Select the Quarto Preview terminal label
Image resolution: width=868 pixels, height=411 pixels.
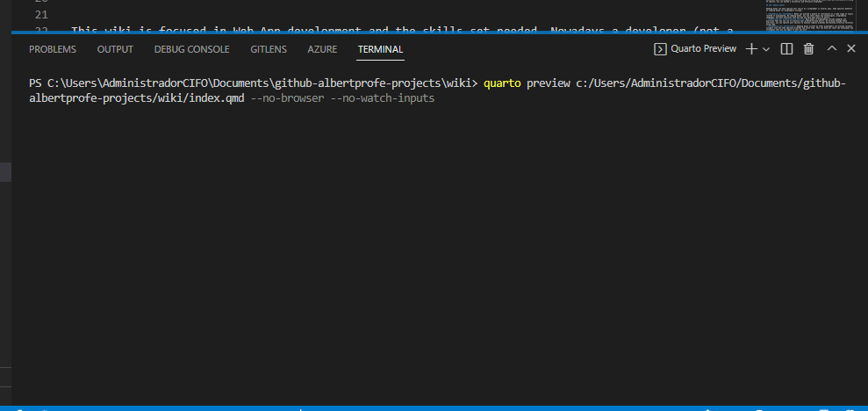(x=703, y=49)
